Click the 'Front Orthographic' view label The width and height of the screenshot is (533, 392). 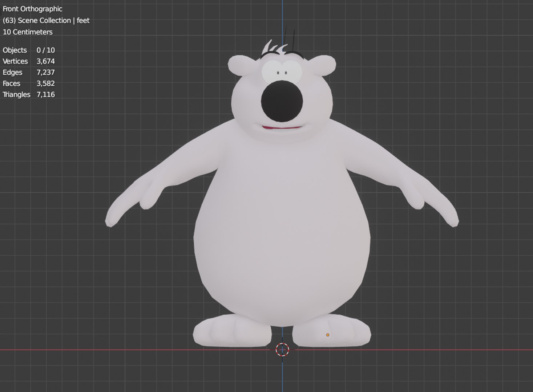pyautogui.click(x=32, y=9)
